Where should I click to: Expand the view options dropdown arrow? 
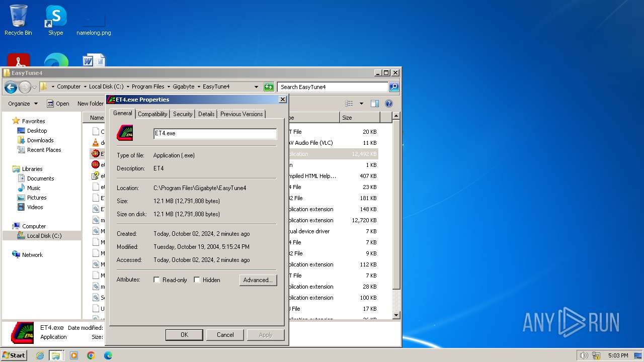361,104
